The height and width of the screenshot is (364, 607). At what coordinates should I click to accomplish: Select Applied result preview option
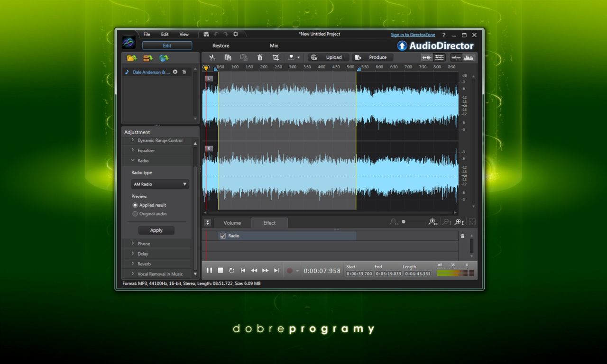135,205
